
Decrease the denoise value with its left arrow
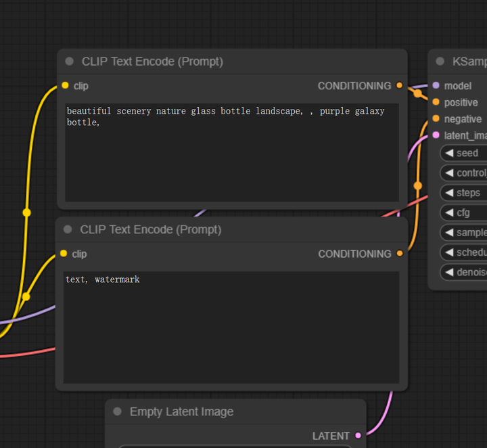click(449, 272)
